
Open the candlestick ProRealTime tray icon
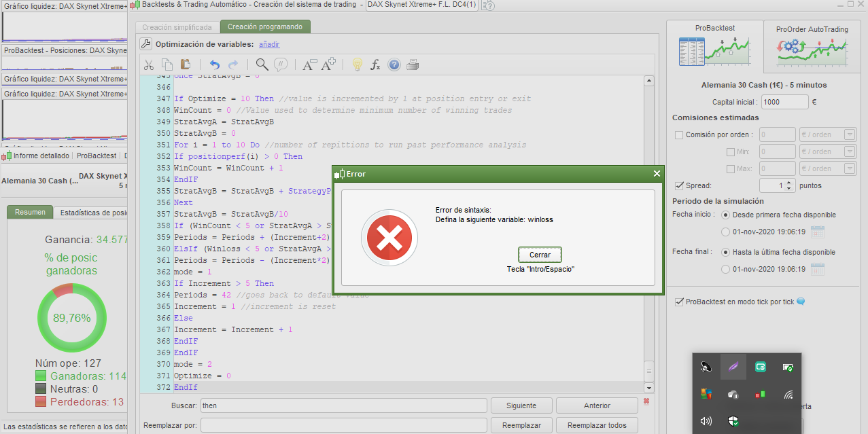pyautogui.click(x=761, y=394)
